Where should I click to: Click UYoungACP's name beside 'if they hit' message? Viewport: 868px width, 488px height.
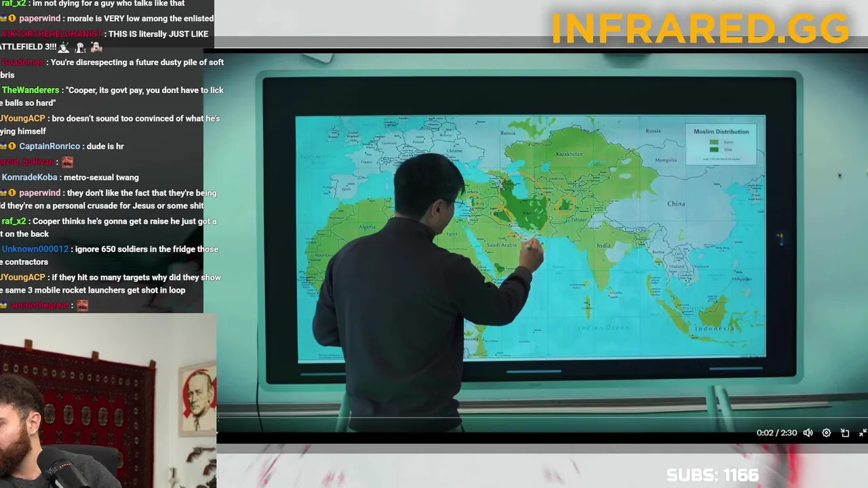click(x=22, y=277)
